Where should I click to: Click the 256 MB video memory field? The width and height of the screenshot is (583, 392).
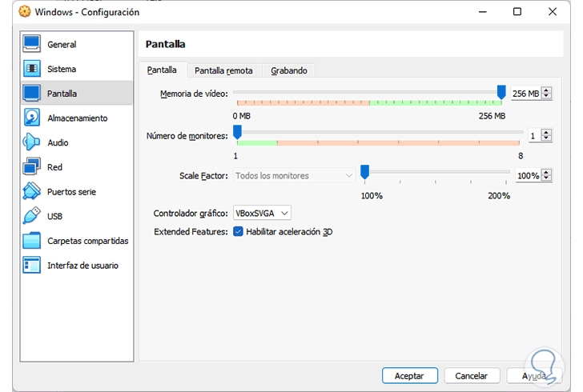pyautogui.click(x=525, y=94)
